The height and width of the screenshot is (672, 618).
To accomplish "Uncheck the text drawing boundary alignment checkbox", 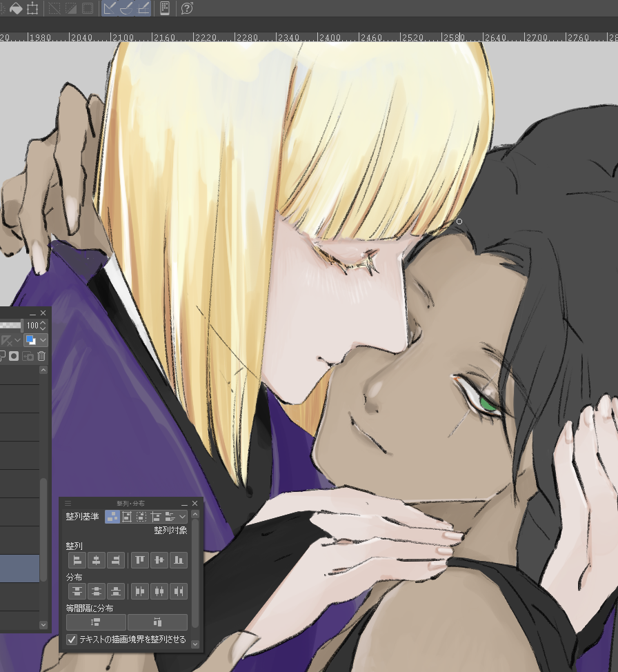I will (x=72, y=640).
